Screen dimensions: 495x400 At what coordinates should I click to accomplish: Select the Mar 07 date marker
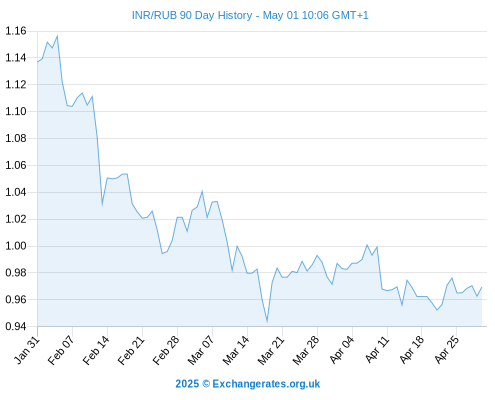[201, 350]
